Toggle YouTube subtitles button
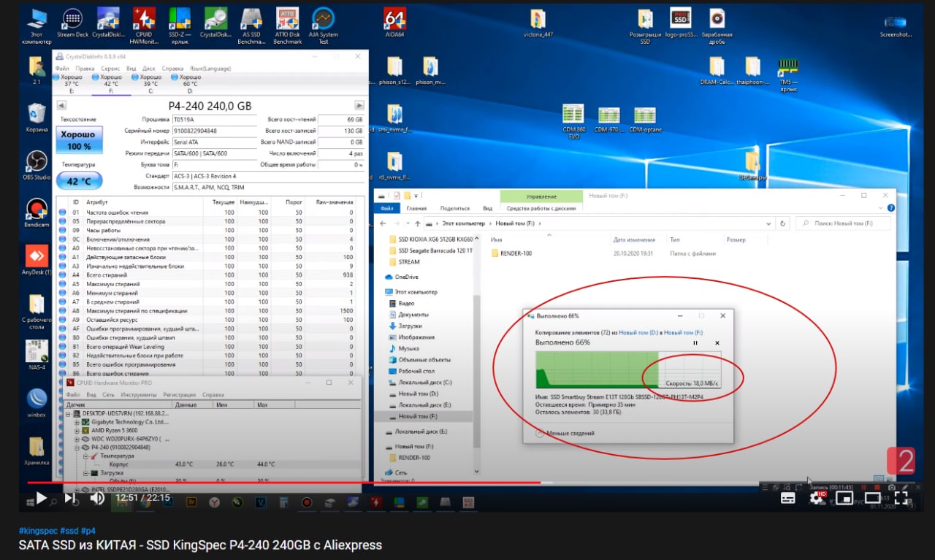 click(x=788, y=498)
